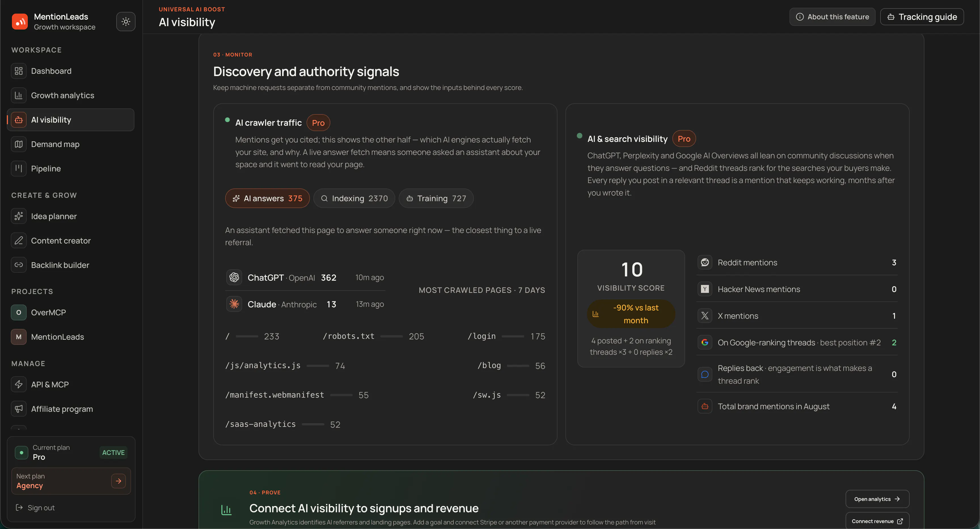Click the MentionLeads logo icon
Image resolution: width=980 pixels, height=529 pixels.
click(x=20, y=21)
